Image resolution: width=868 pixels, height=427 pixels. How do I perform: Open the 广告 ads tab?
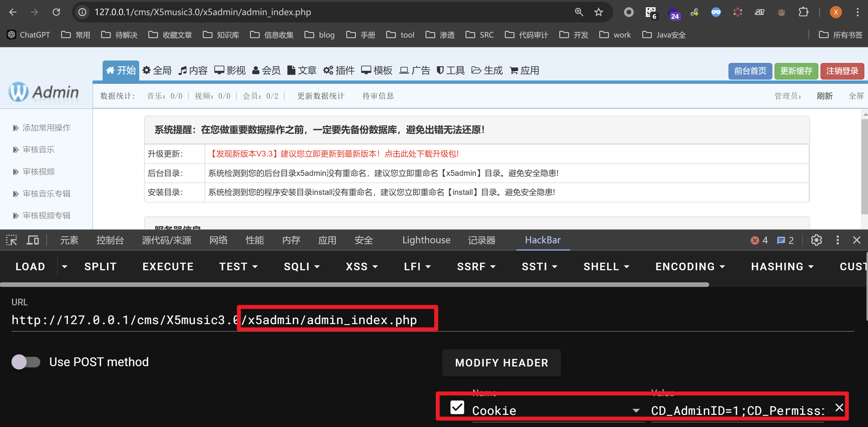[415, 71]
